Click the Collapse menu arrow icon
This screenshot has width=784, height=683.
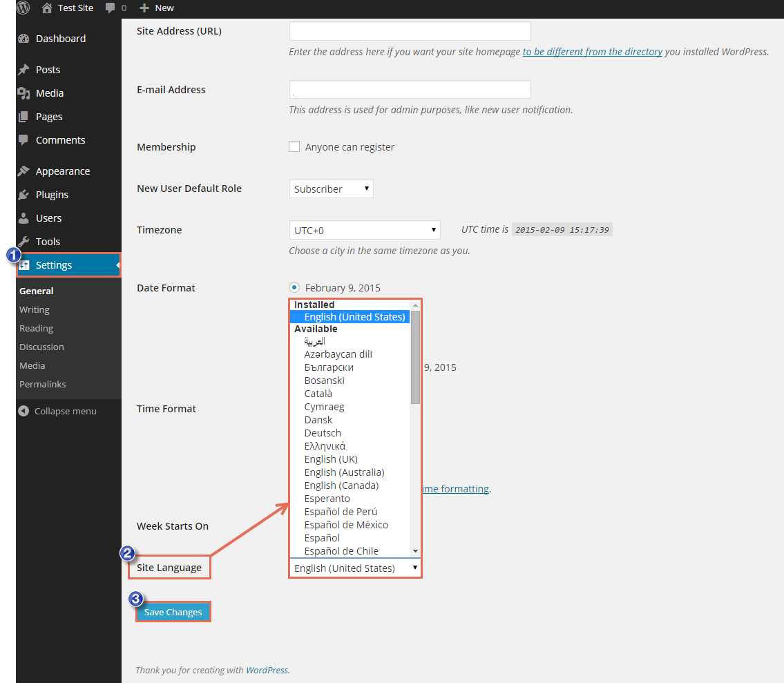pyautogui.click(x=23, y=412)
